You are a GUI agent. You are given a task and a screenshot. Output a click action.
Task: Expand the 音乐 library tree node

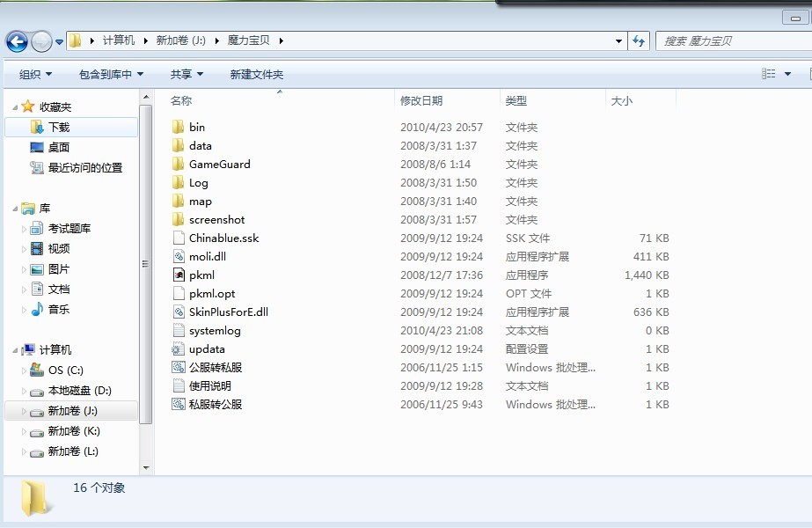25,310
